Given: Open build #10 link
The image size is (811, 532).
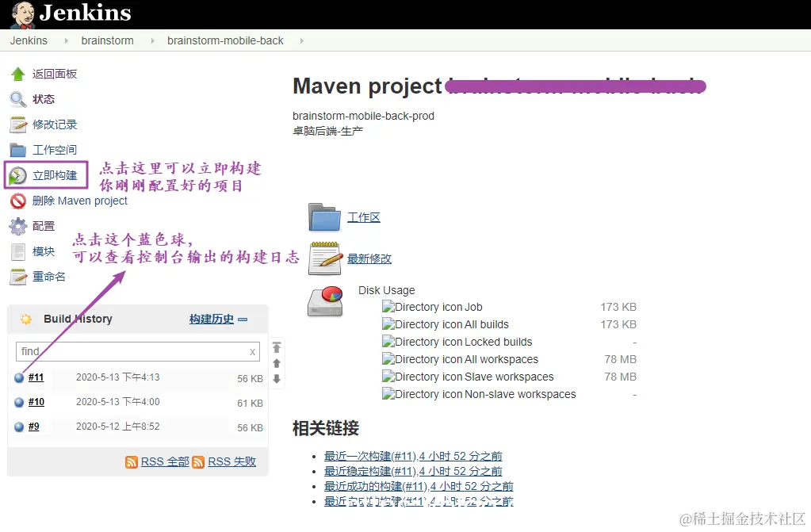Looking at the screenshot, I should tap(36, 402).
